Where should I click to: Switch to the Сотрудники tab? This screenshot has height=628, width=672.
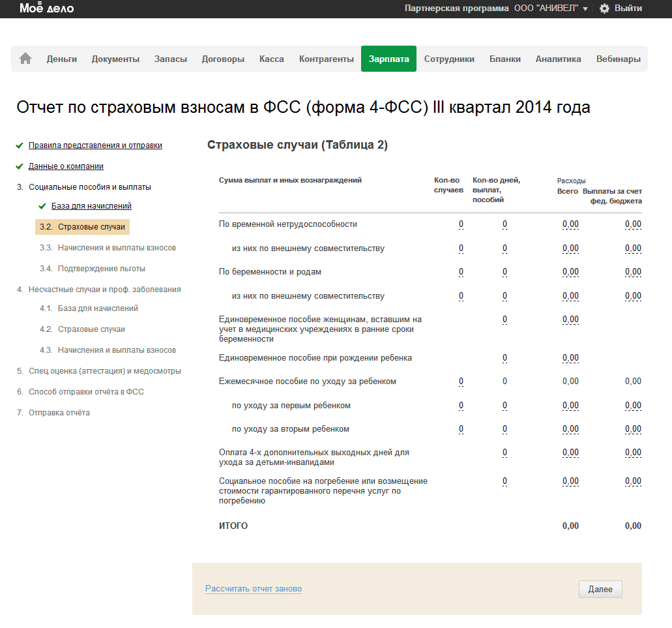[449, 59]
